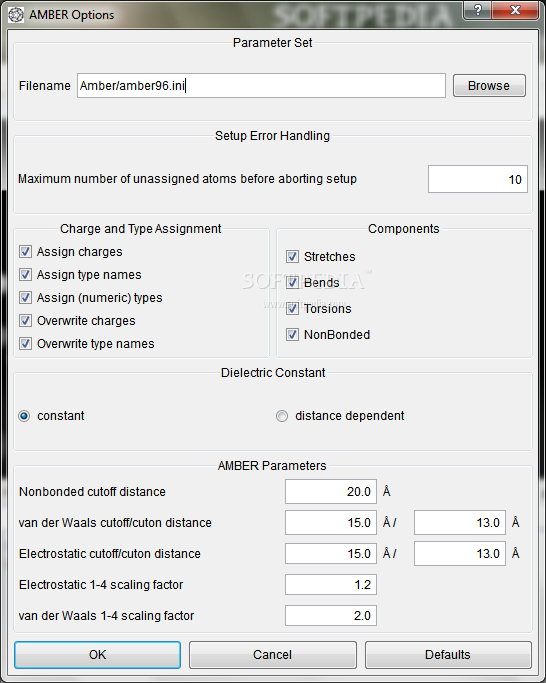
Task: Disable the Torsions component
Action: click(292, 309)
